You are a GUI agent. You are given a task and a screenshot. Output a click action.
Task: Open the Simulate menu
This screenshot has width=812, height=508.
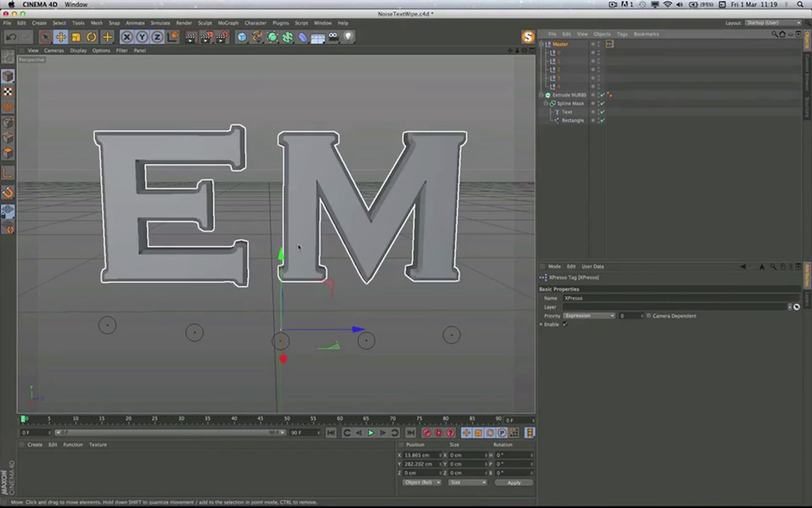tap(160, 23)
